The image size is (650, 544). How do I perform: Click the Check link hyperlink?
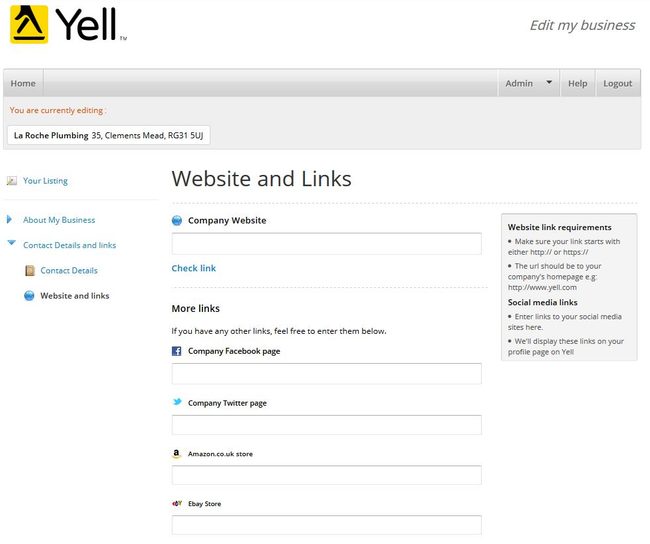pos(194,268)
